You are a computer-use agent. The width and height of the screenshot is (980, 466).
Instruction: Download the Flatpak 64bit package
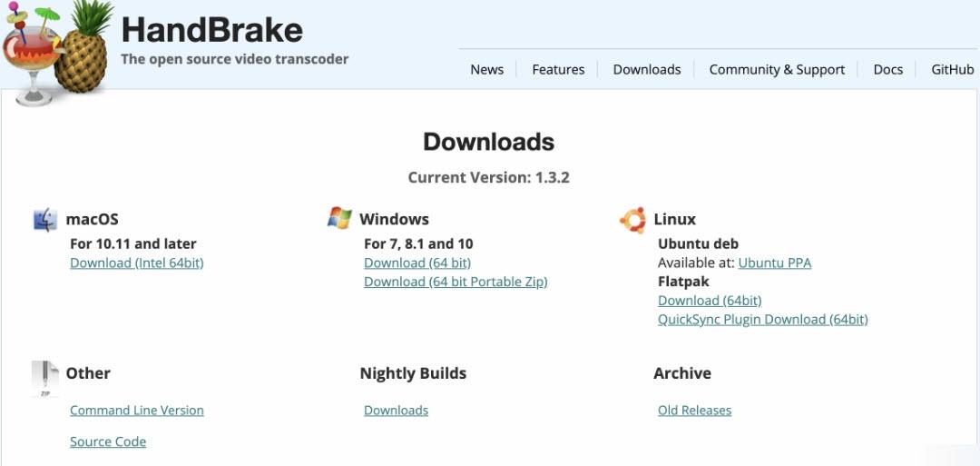(710, 301)
